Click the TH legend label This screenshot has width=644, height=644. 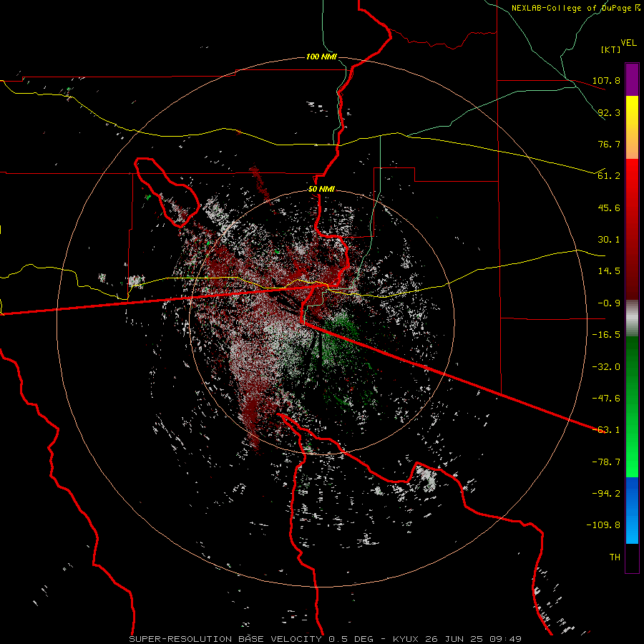point(615,557)
